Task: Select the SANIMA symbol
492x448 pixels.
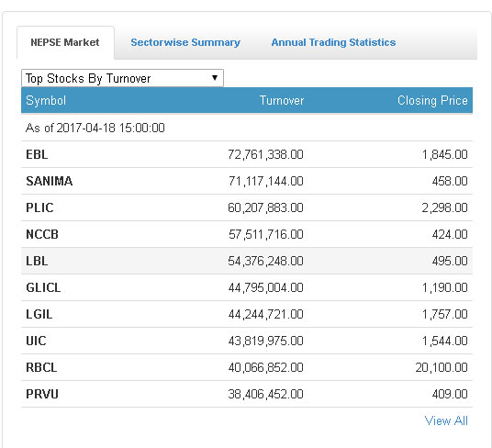Action: (50, 181)
